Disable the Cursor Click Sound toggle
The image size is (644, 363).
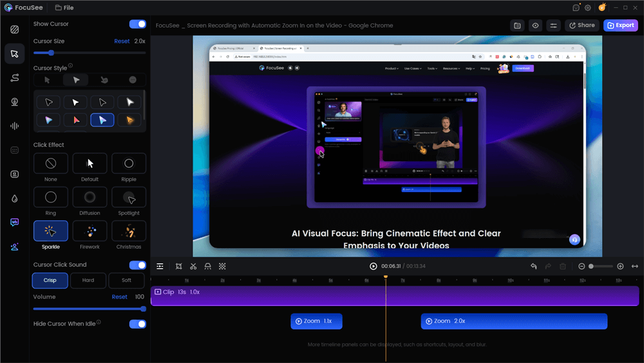pos(137,265)
